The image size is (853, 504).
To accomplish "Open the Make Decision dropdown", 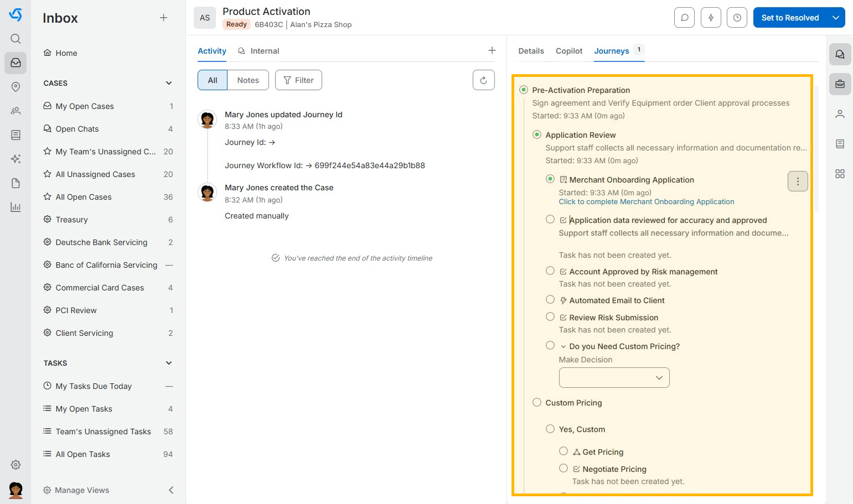I will tap(614, 378).
